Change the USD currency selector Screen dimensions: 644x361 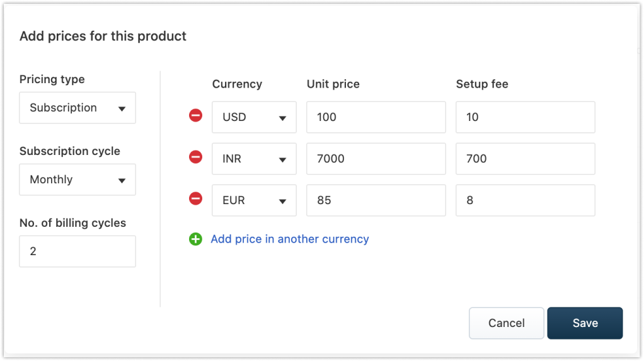254,117
